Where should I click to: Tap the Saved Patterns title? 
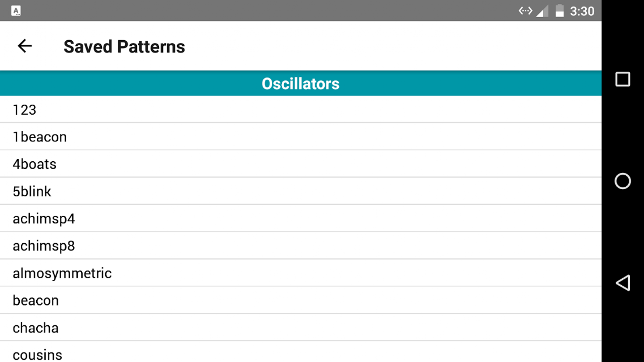(124, 46)
